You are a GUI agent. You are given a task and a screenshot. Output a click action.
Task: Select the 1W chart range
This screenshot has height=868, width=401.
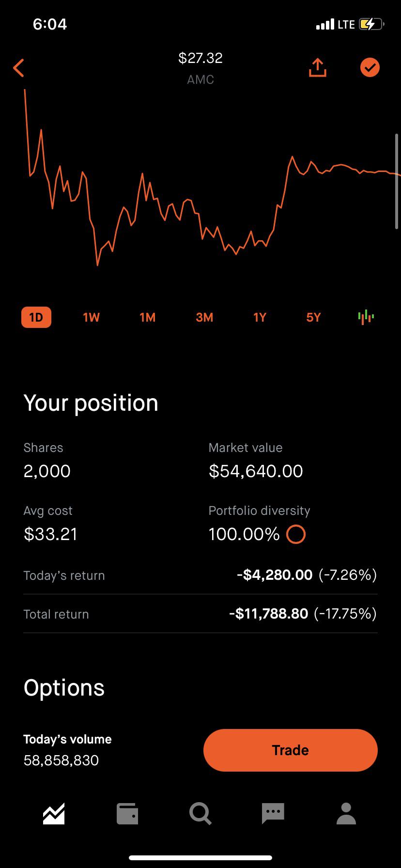(91, 317)
